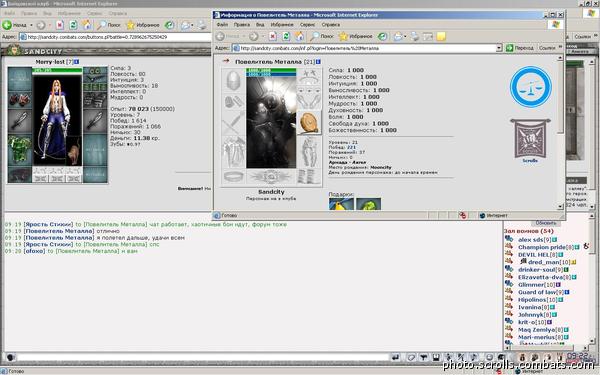The width and height of the screenshot is (600, 375).
Task: Open Вид menu in front info window
Action: tap(260, 25)
